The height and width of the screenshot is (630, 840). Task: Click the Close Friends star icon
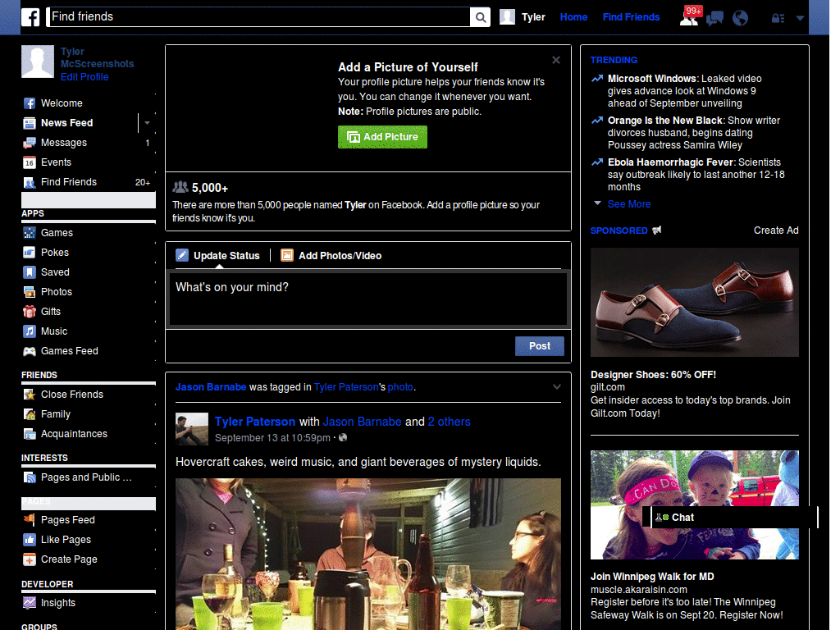click(30, 395)
